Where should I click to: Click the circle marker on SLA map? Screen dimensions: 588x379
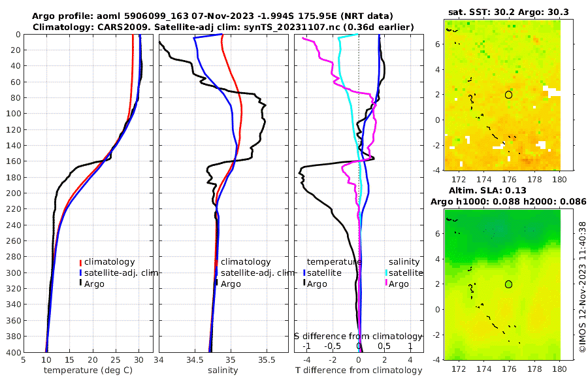(508, 284)
